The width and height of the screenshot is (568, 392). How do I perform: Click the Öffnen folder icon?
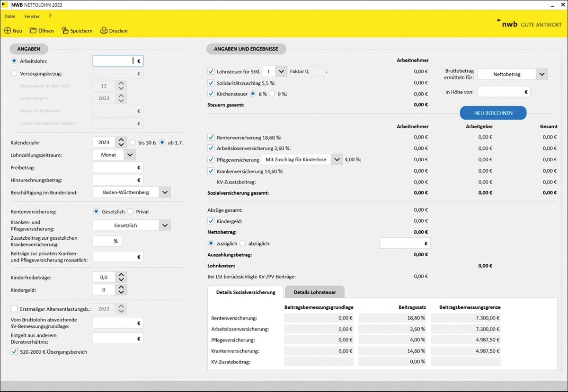pyautogui.click(x=33, y=31)
